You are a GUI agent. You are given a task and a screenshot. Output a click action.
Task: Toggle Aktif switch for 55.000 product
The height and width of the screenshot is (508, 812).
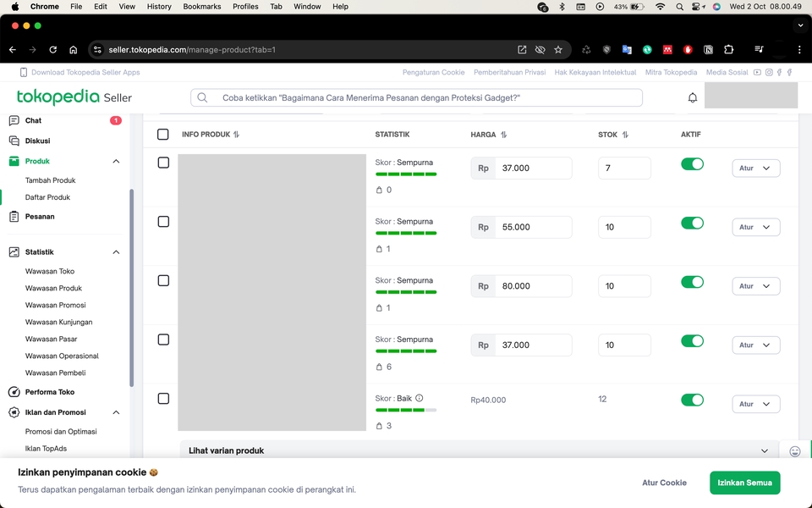click(692, 223)
